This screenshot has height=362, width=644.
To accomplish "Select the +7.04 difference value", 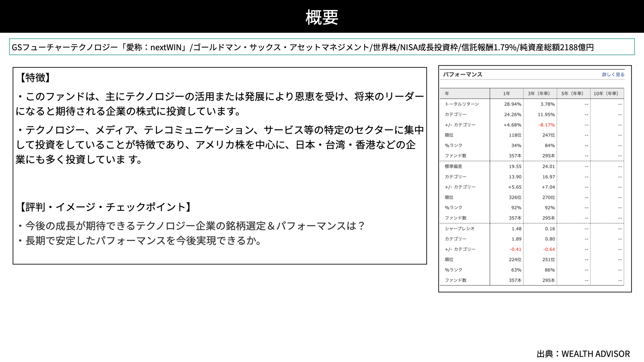I will click(548, 187).
